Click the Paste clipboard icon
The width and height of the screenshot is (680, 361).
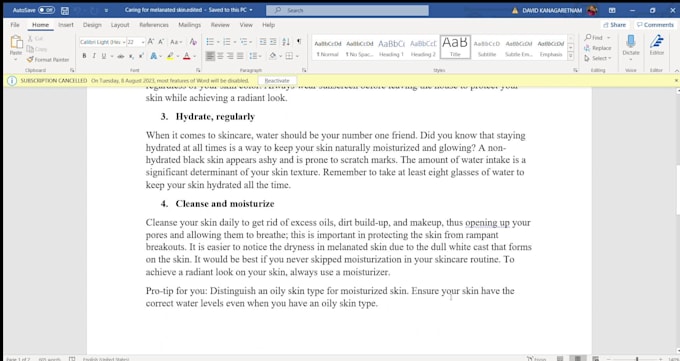click(x=16, y=43)
